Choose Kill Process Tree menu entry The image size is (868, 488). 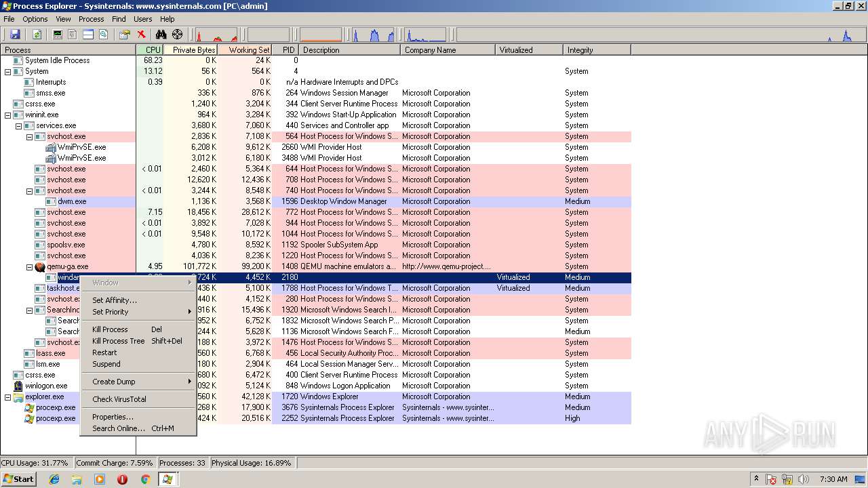tap(138, 341)
